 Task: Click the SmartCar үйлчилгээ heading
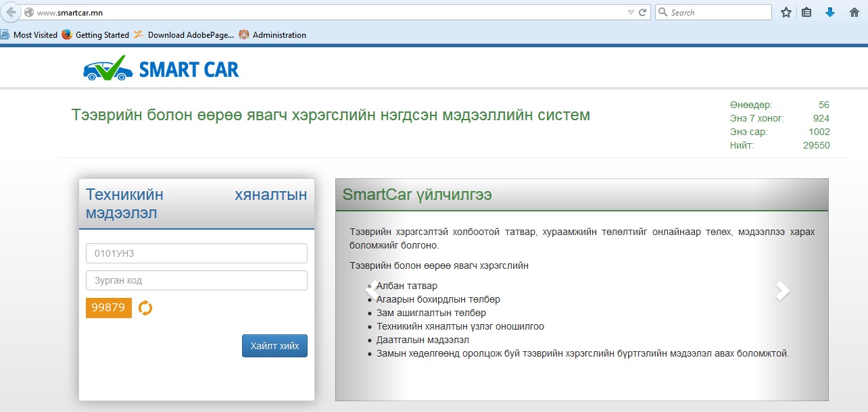click(417, 195)
